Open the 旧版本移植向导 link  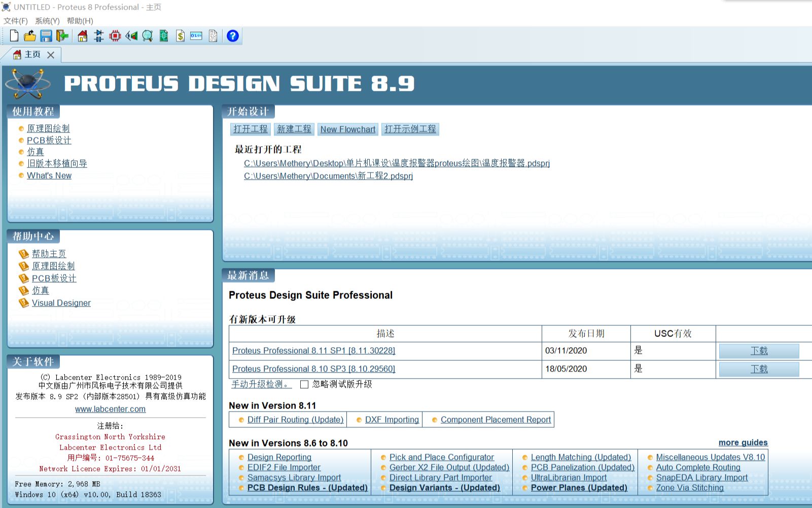[57, 163]
